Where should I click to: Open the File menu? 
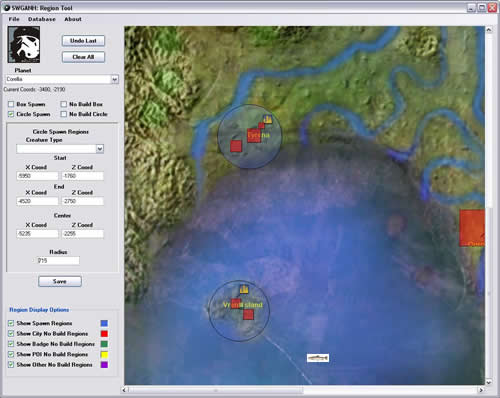[14, 19]
